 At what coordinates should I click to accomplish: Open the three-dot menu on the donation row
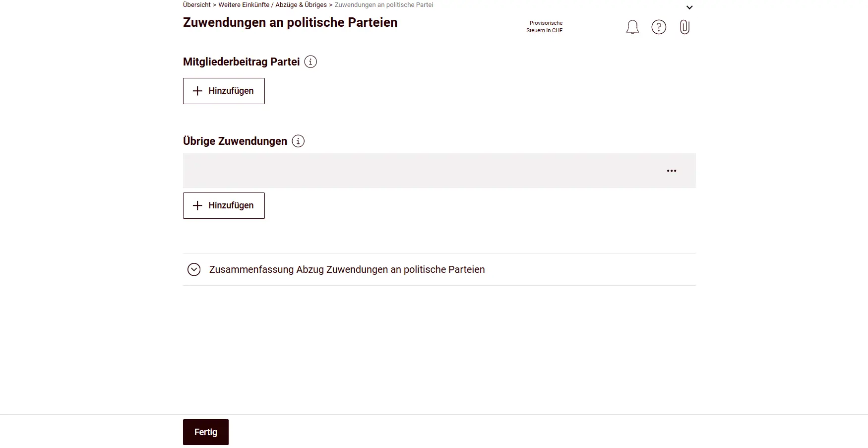672,170
